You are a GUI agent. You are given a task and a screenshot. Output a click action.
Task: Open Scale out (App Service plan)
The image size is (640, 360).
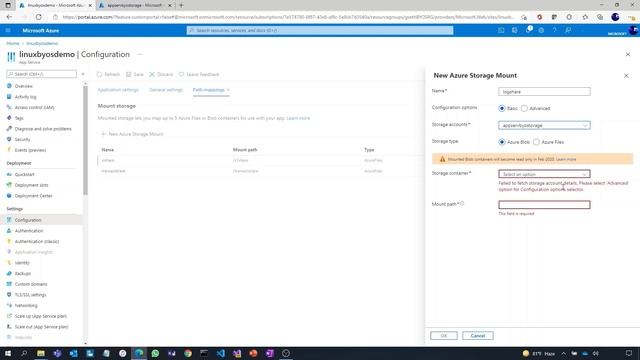pyautogui.click(x=42, y=327)
